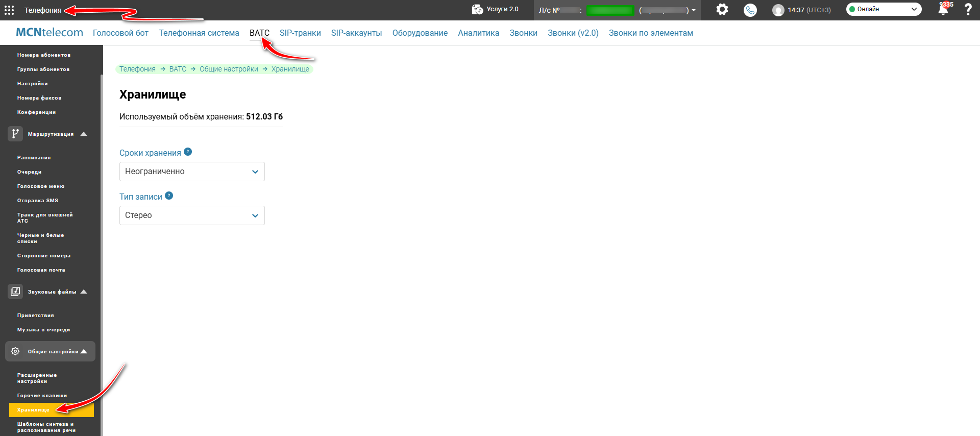This screenshot has height=436, width=980.
Task: Switch to Телефонная система tab
Action: [199, 33]
